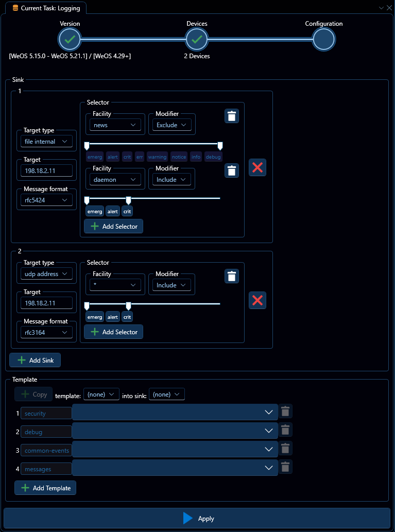Close the task panel with the X

(389, 7)
